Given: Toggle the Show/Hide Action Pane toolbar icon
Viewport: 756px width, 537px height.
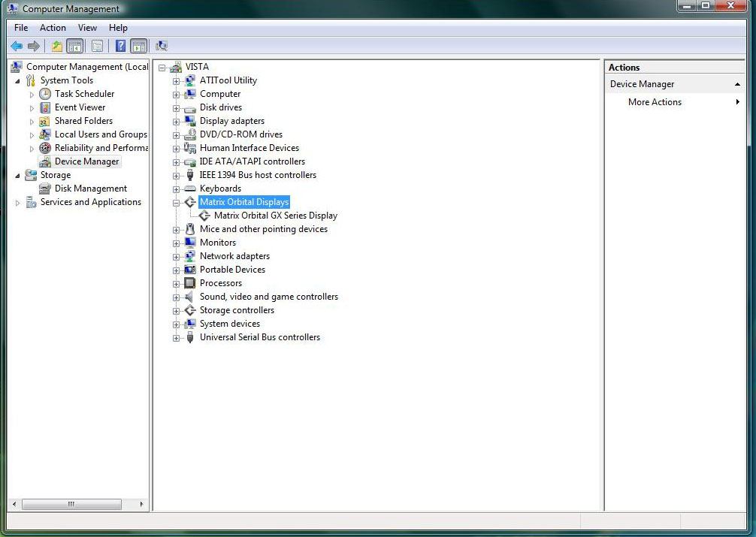Looking at the screenshot, I should coord(139,47).
